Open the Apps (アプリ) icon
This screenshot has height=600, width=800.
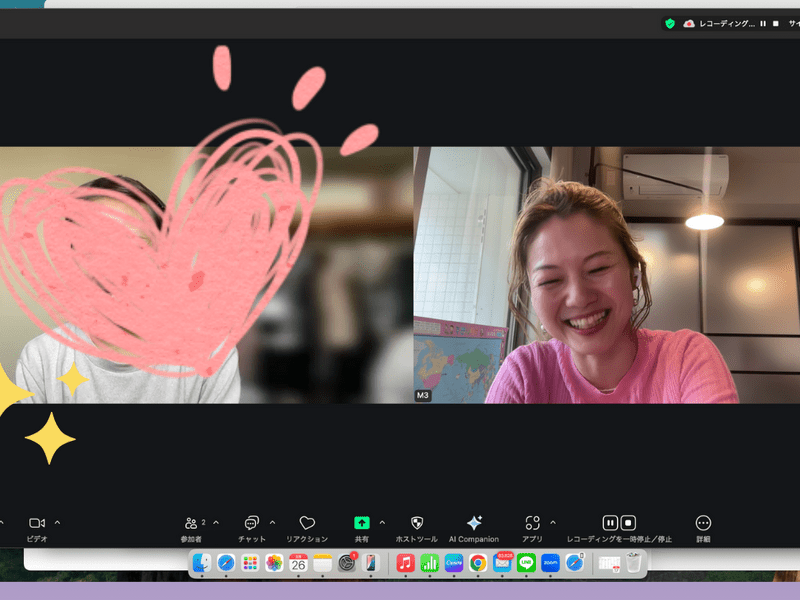(x=532, y=523)
